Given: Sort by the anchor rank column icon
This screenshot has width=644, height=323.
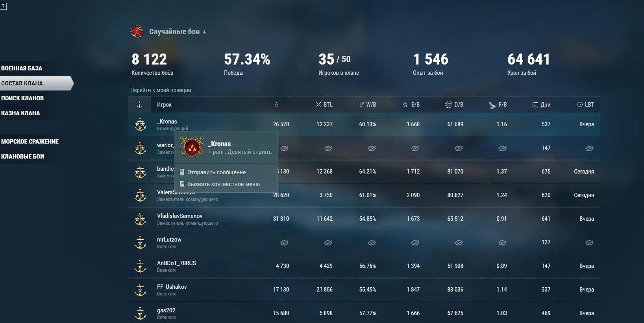Looking at the screenshot, I should (139, 105).
